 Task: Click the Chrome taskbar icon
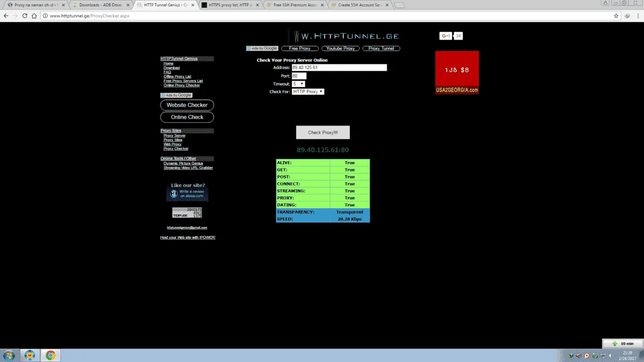coord(50,356)
